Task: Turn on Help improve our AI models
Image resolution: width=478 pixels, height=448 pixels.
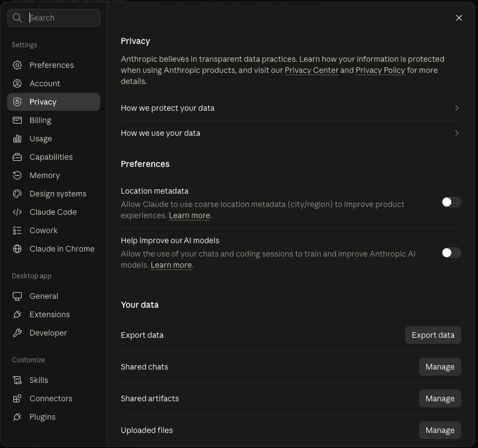Action: (x=451, y=253)
